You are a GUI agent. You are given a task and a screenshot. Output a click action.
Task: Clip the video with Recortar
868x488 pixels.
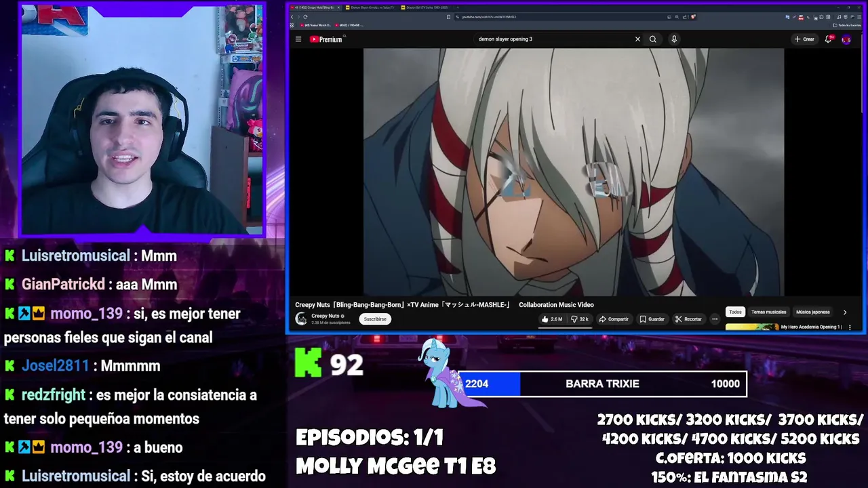click(x=688, y=319)
